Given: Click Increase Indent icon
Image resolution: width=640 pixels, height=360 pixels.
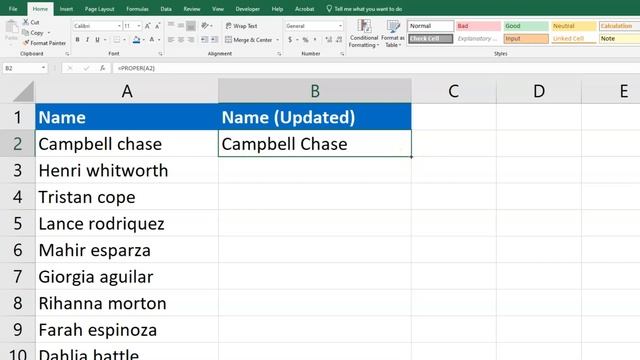Looking at the screenshot, I should point(214,40).
